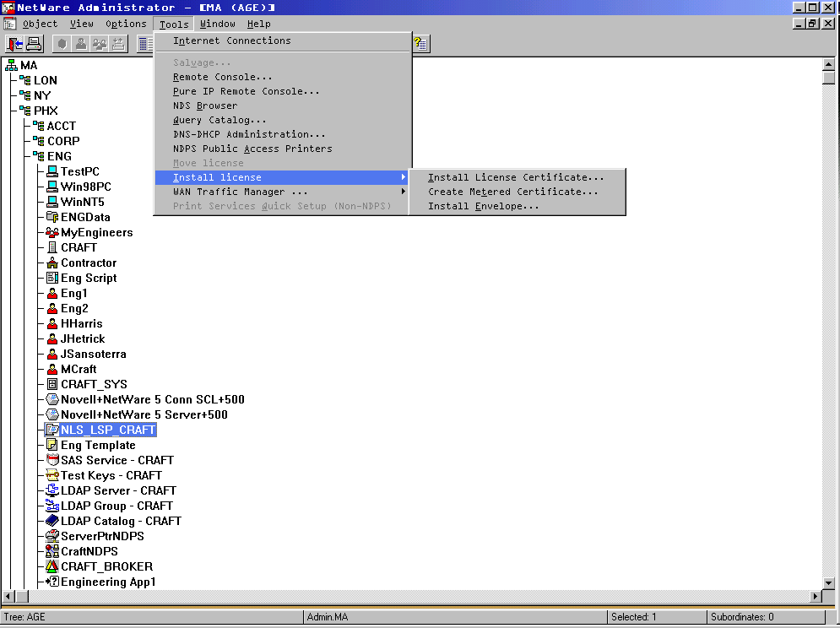Select the CRAFT server icon
The image size is (840, 628).
click(x=52, y=247)
